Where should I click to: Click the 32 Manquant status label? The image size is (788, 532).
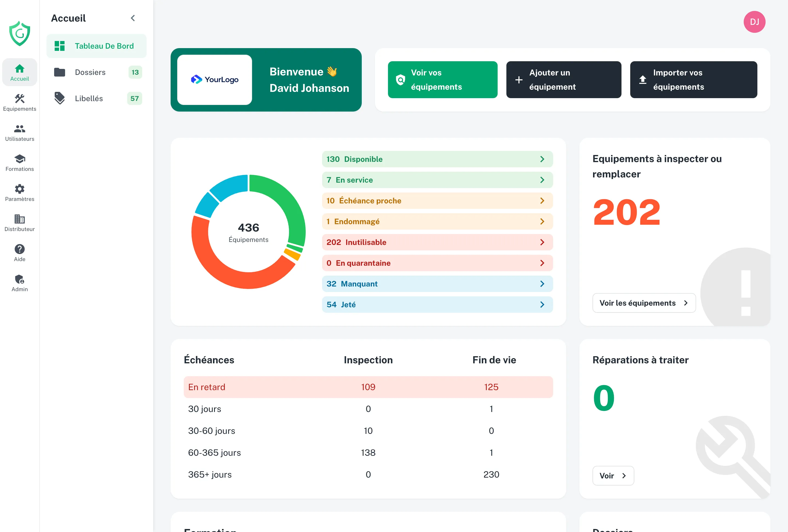click(352, 284)
